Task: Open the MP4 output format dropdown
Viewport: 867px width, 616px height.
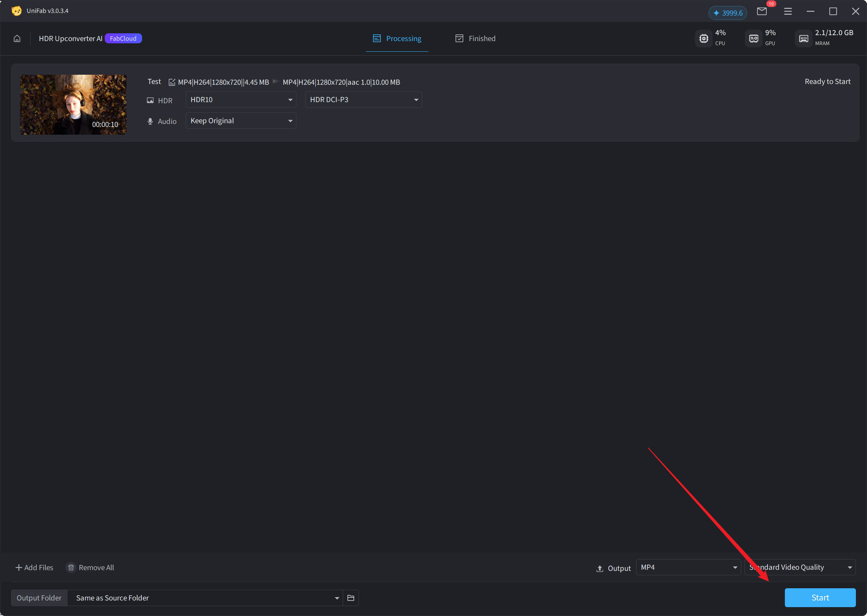Action: tap(688, 568)
